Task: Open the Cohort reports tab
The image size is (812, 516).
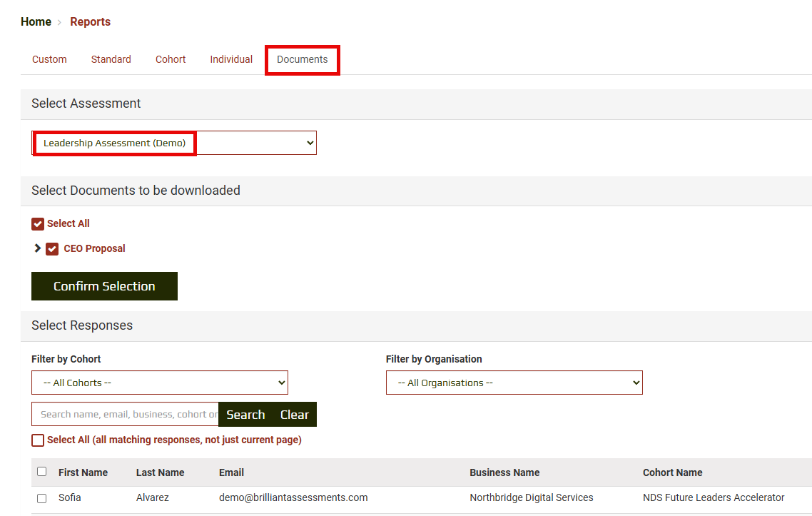Action: pos(171,59)
